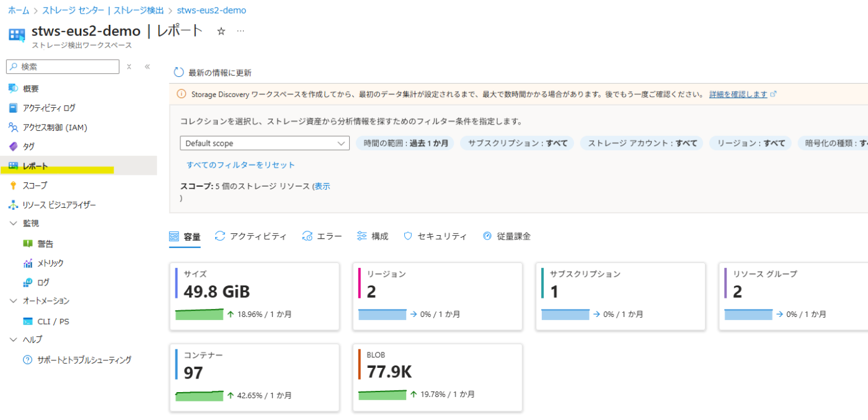Click the 従量課金 gauge icon
Viewport: 868px width, 420px height.
pyautogui.click(x=487, y=236)
